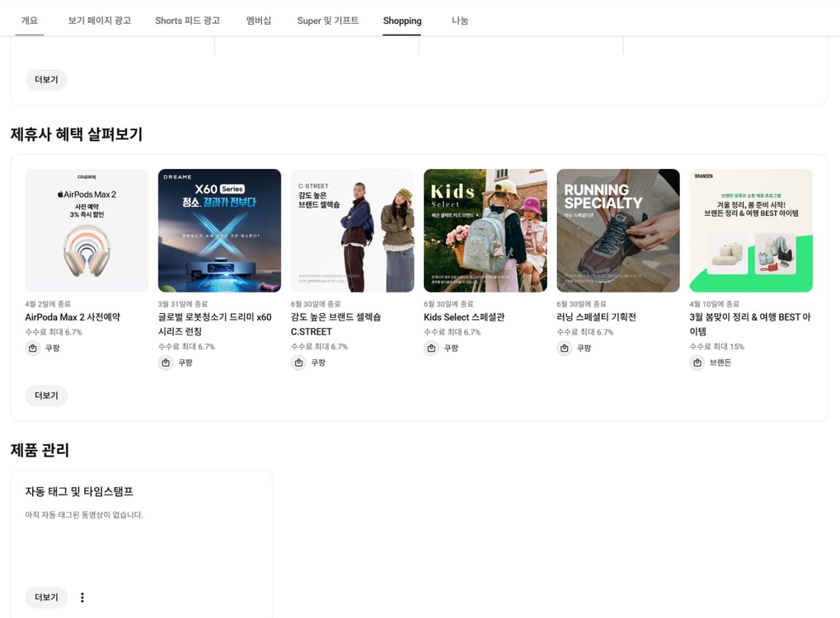Image resolution: width=840 pixels, height=618 pixels.
Task: Click the topmost 더보기 button
Action: pyautogui.click(x=46, y=79)
